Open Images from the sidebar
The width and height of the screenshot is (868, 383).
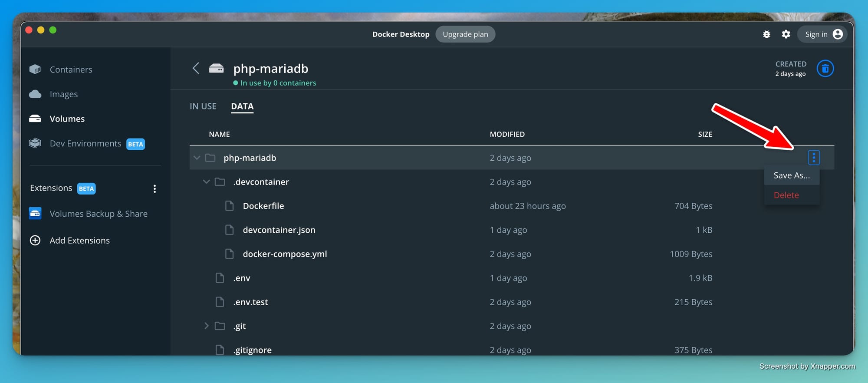[63, 94]
